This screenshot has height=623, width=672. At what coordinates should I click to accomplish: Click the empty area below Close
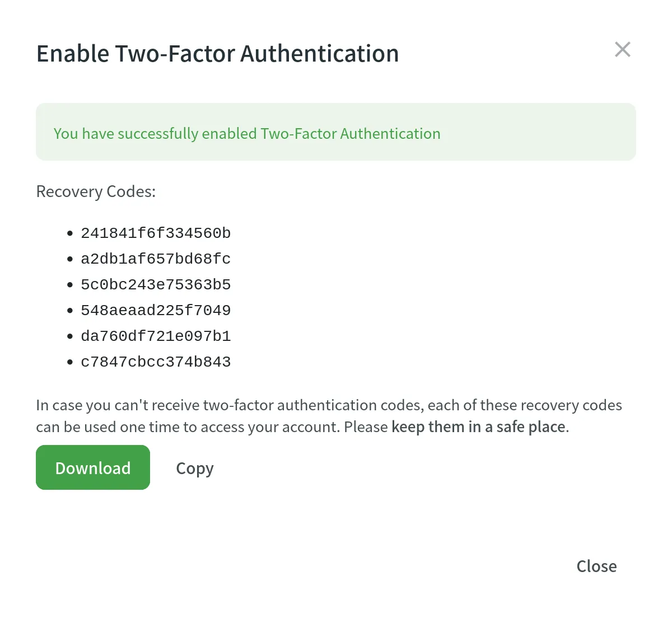point(336,605)
